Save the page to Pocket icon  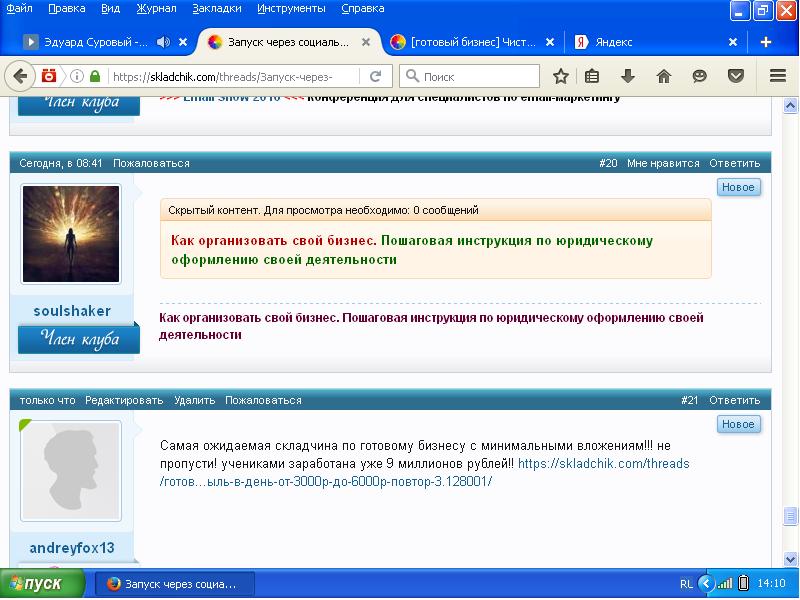735,77
